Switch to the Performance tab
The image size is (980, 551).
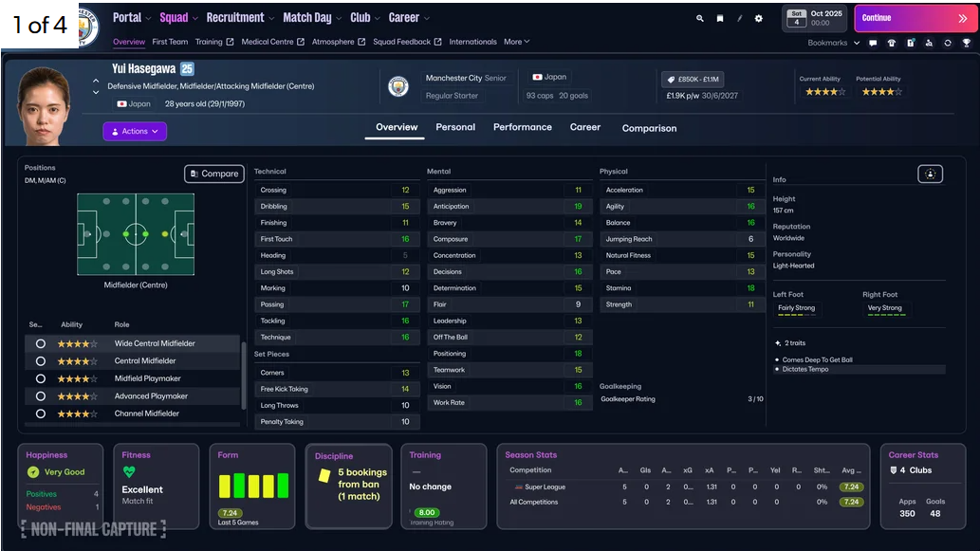click(523, 127)
